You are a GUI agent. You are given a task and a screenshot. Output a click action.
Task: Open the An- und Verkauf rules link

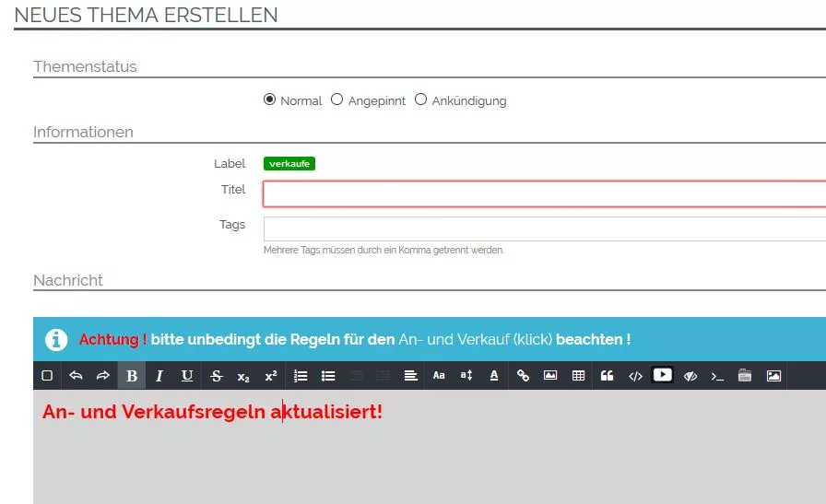(476, 339)
